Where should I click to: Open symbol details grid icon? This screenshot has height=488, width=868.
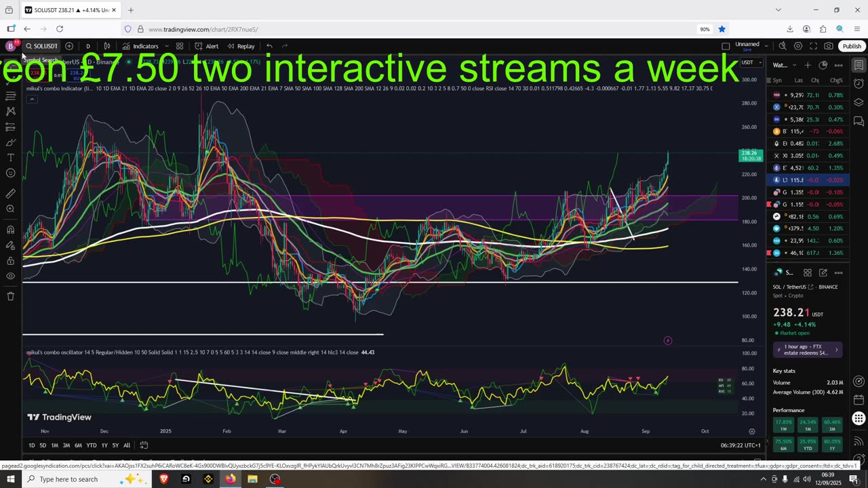(808, 272)
